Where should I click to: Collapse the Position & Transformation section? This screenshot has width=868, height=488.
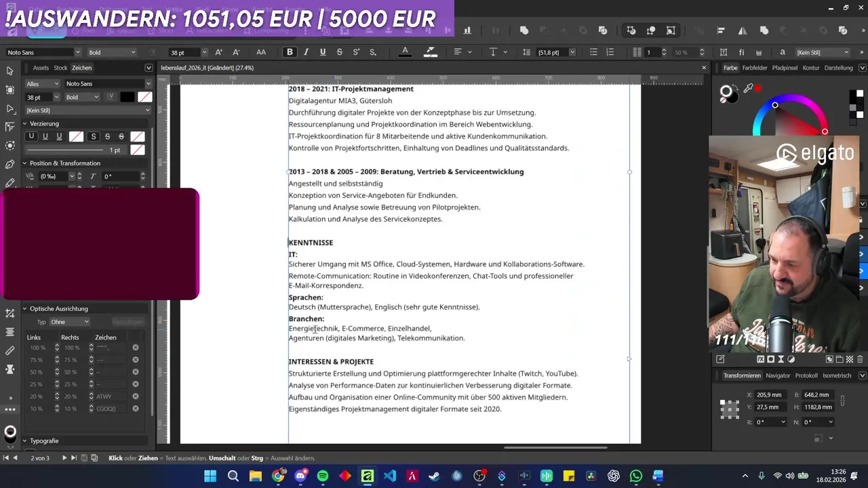(24, 163)
